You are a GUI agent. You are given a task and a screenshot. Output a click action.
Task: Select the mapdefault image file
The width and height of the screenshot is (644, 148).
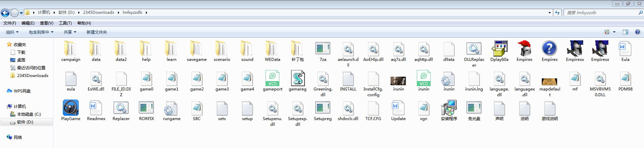pyautogui.click(x=550, y=81)
